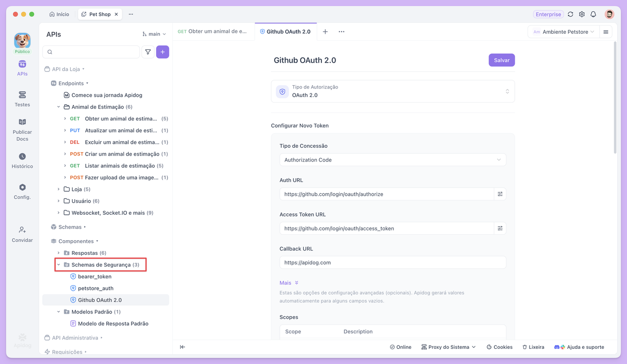Open the main branch selector

pyautogui.click(x=154, y=34)
